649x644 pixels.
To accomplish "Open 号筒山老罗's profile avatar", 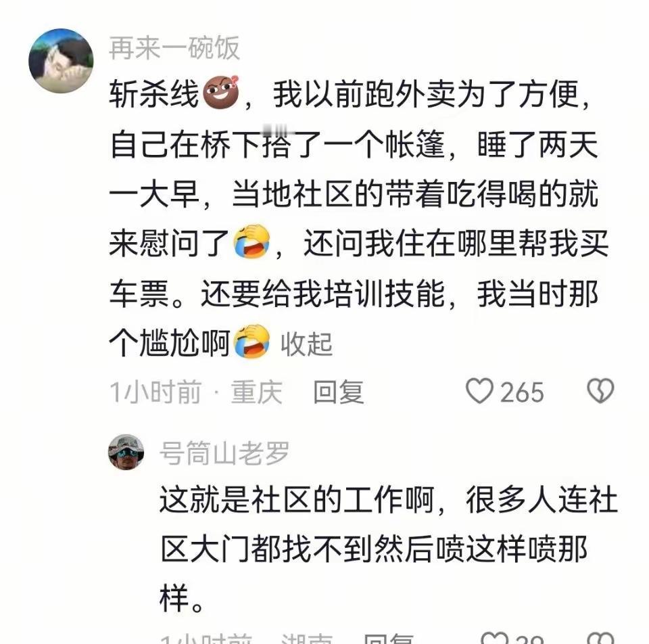I will [x=126, y=452].
